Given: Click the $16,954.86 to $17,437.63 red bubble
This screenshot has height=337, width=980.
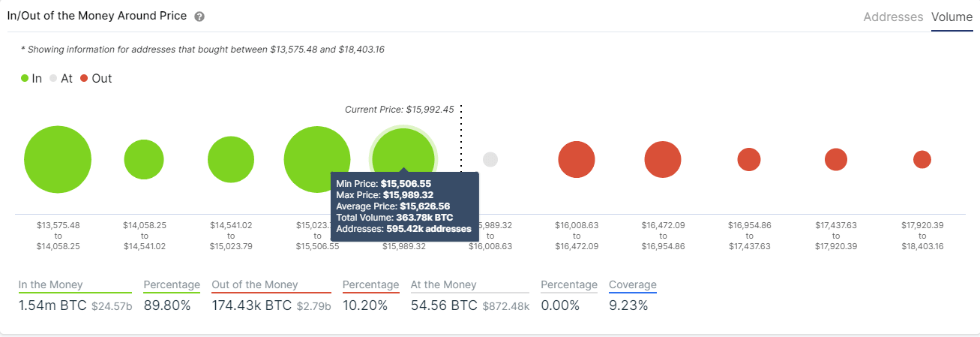Looking at the screenshot, I should [749, 159].
